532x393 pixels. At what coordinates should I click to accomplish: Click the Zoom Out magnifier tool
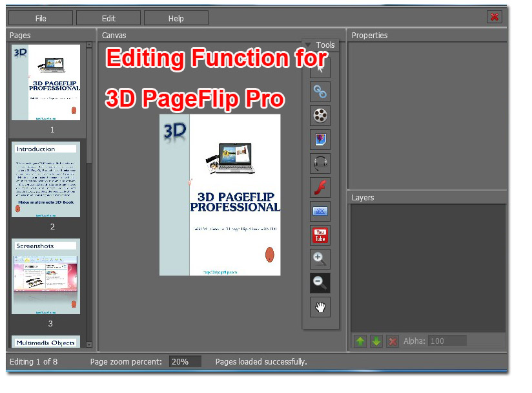click(x=320, y=283)
